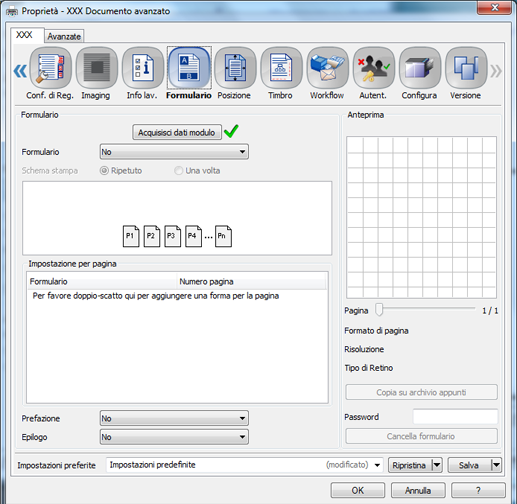The height and width of the screenshot is (504, 517).
Task: Choose the Una volta radio button
Action: pos(178,171)
